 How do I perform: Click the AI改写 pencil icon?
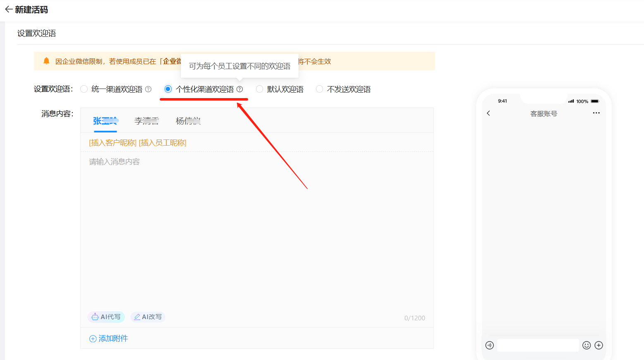(137, 317)
